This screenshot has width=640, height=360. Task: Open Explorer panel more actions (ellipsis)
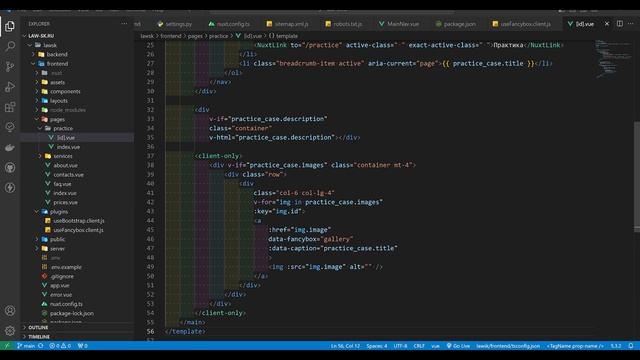[x=124, y=24]
